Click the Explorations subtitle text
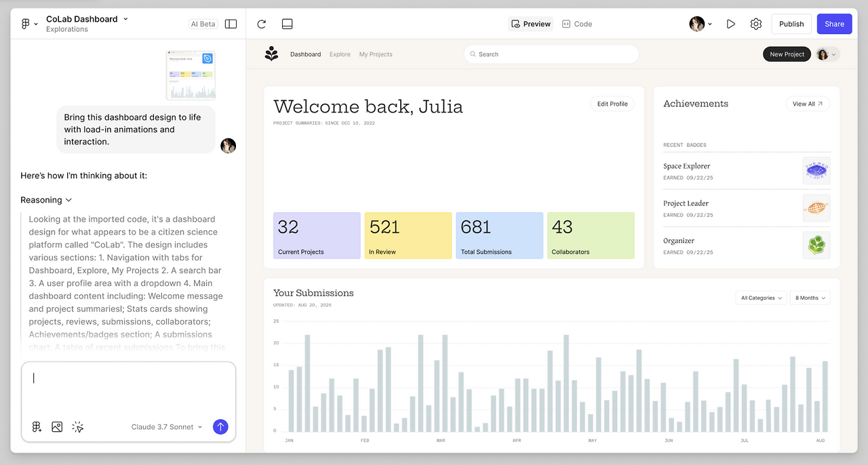 pyautogui.click(x=67, y=30)
